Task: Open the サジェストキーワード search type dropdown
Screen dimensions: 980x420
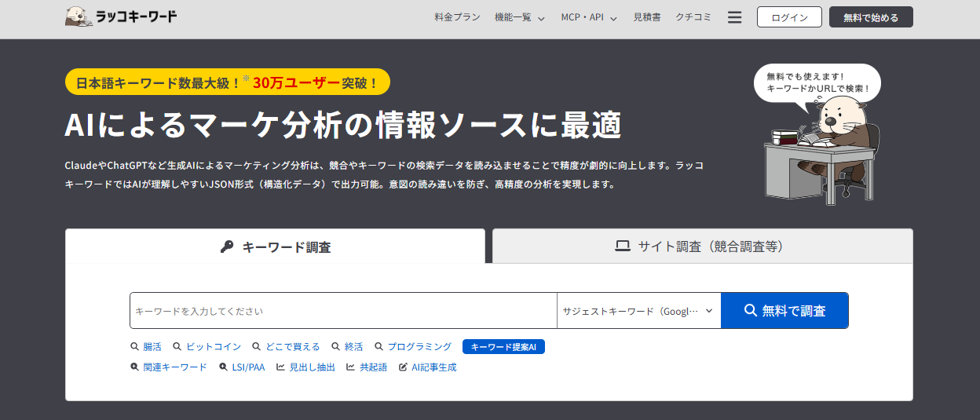Action: pyautogui.click(x=638, y=311)
